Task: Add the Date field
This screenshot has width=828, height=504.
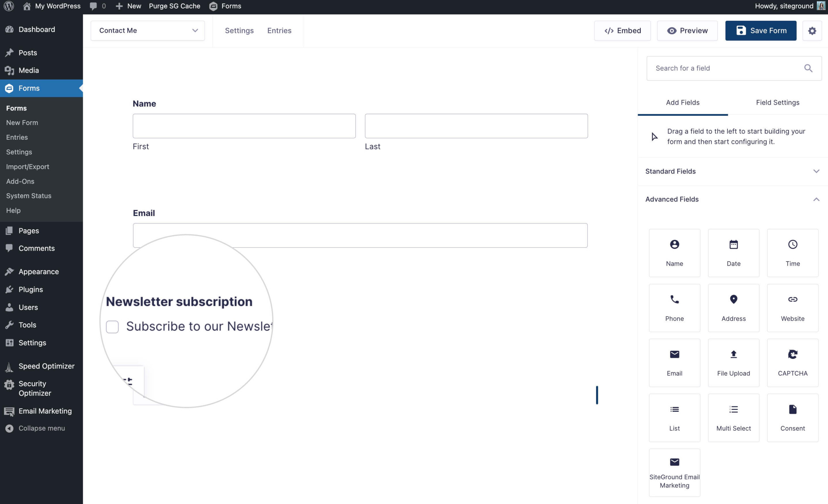Action: coord(734,253)
